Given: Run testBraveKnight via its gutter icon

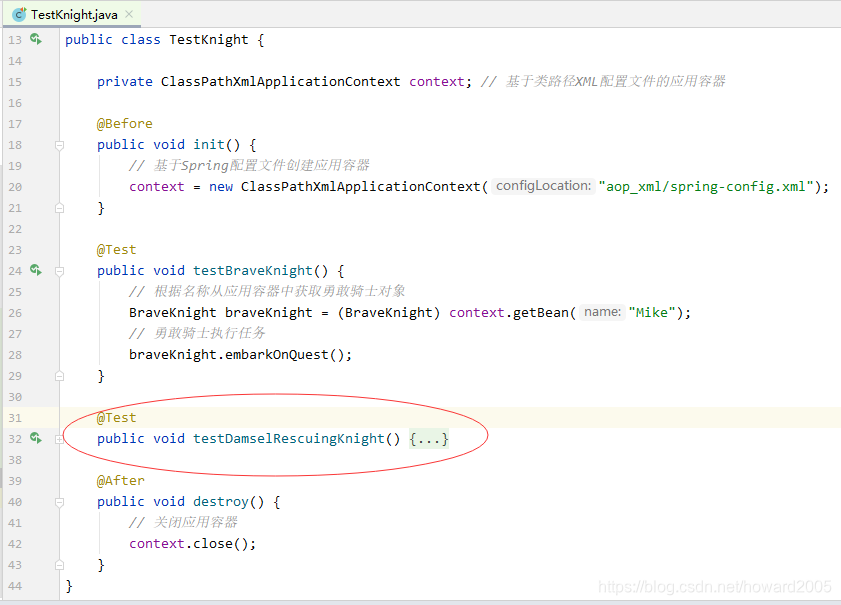Looking at the screenshot, I should [36, 270].
